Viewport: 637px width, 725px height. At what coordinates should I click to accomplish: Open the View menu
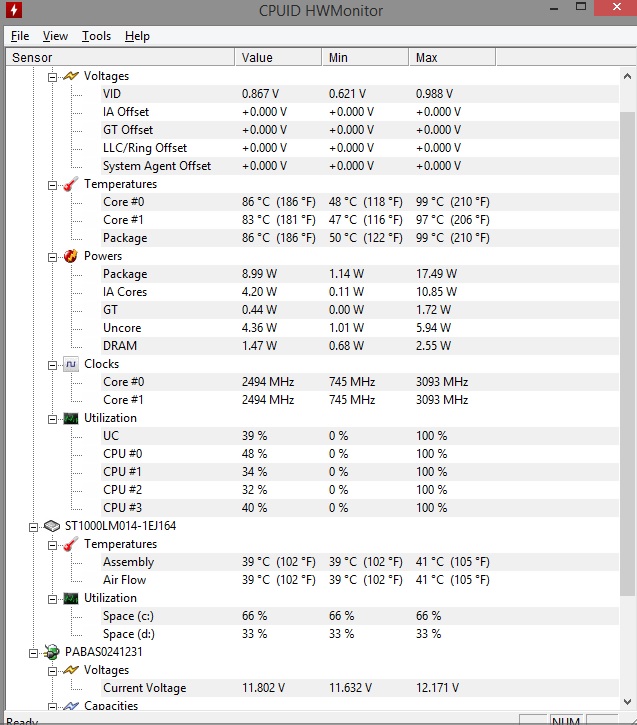(55, 36)
